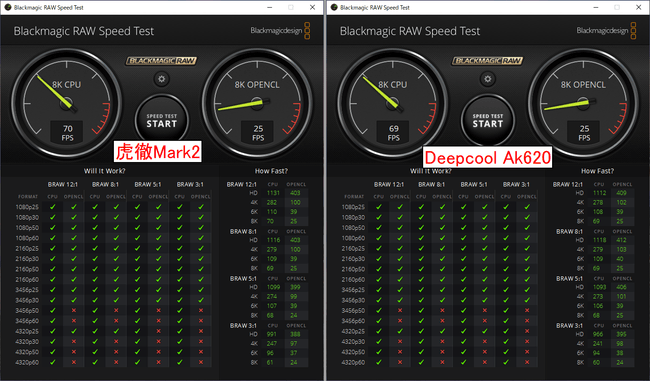Image resolution: width=650 pixels, height=381 pixels.
Task: Click 1080p25 BRAW 3:1 OpenCL checkmark, right window
Action: (527, 207)
